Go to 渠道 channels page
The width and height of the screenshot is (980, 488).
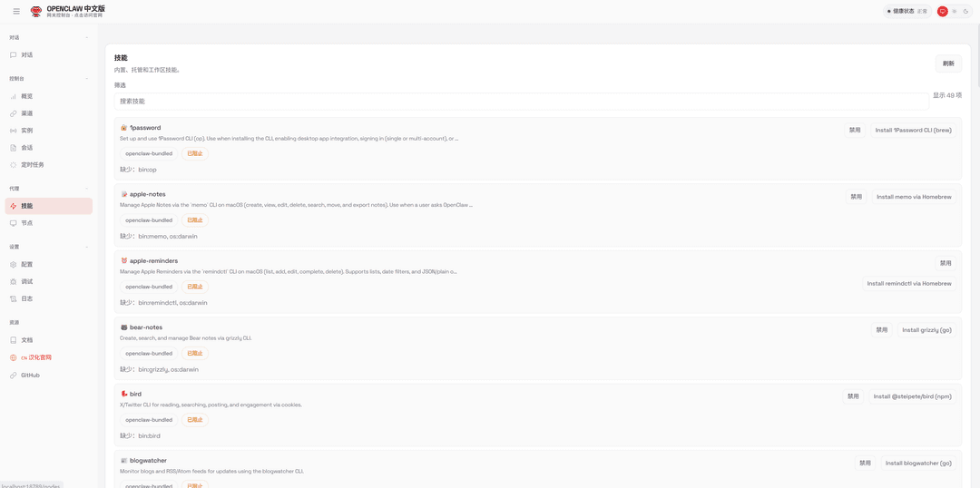49,113
